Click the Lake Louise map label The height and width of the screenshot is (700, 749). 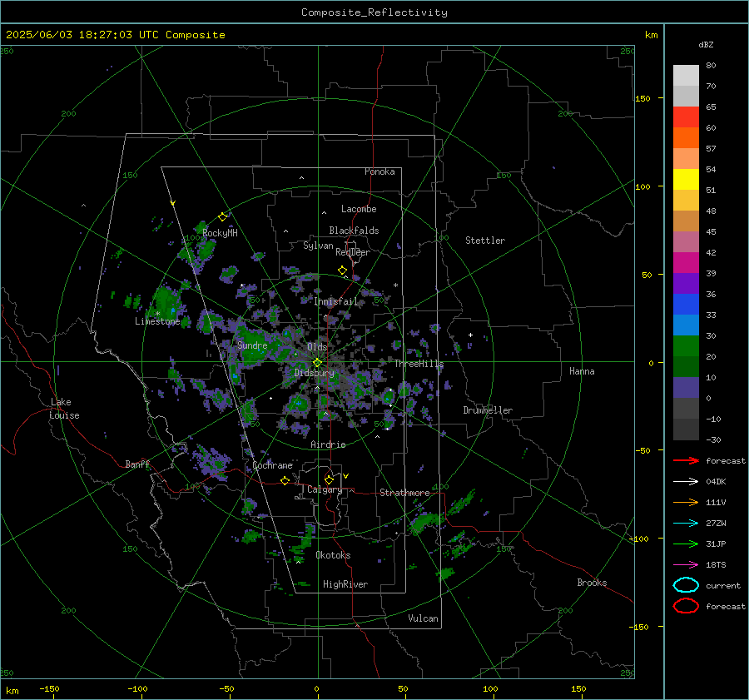click(x=64, y=409)
